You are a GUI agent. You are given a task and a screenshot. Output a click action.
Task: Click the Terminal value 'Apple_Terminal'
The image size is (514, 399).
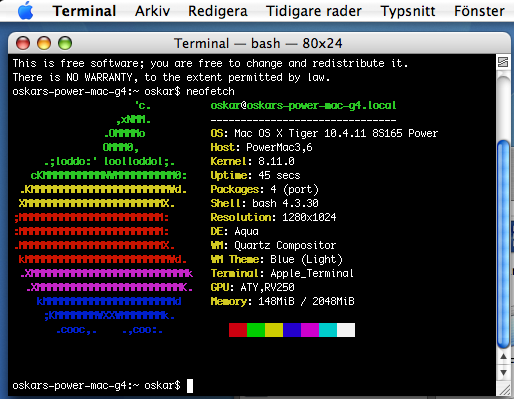[x=312, y=274]
